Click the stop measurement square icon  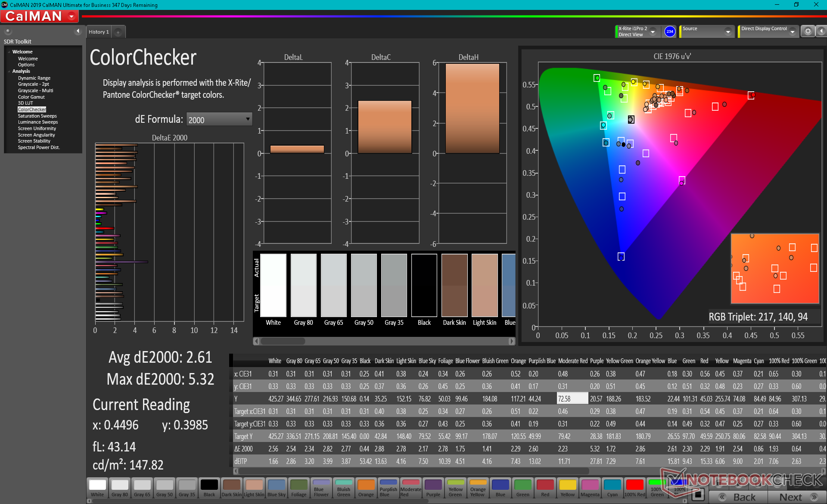tap(698, 494)
